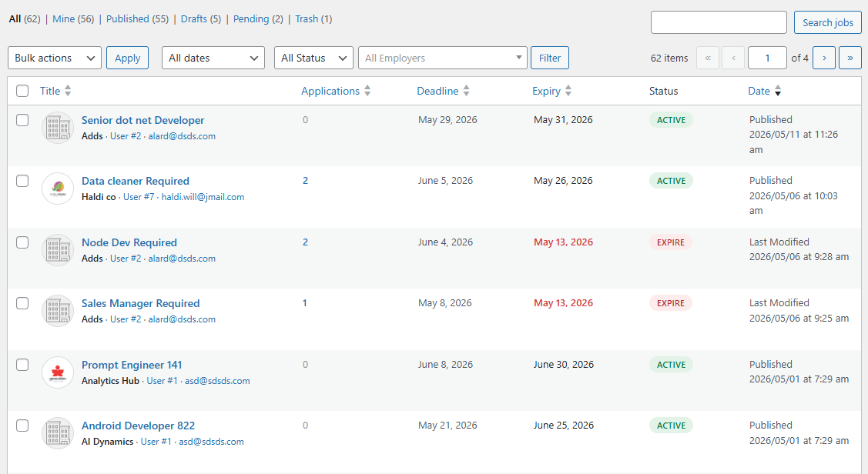Click the Filter button
The width and height of the screenshot is (868, 474).
click(550, 58)
